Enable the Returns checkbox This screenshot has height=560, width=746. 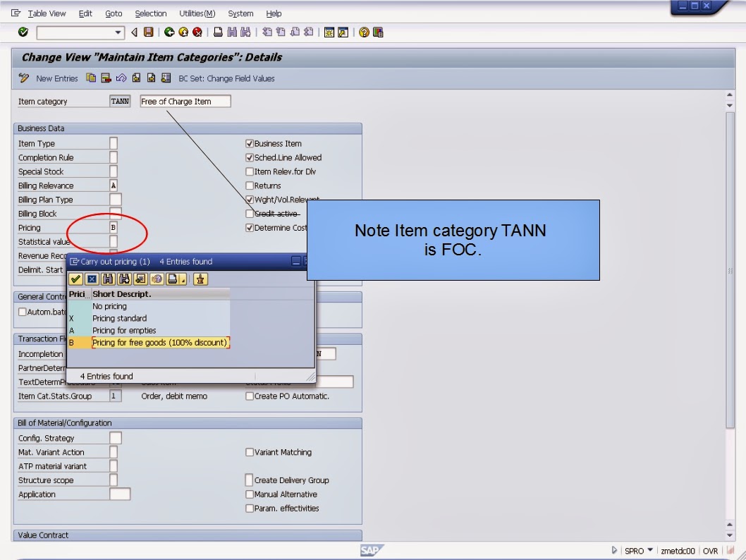250,185
